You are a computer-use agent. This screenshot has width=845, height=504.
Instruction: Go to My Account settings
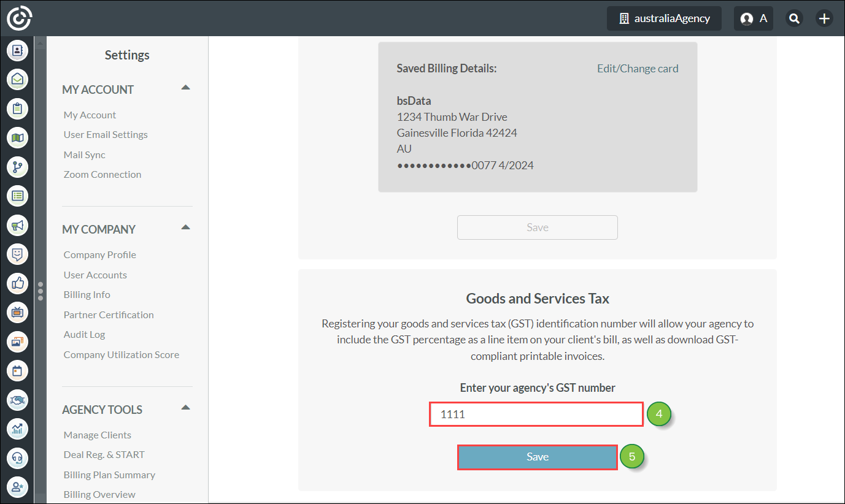click(90, 115)
